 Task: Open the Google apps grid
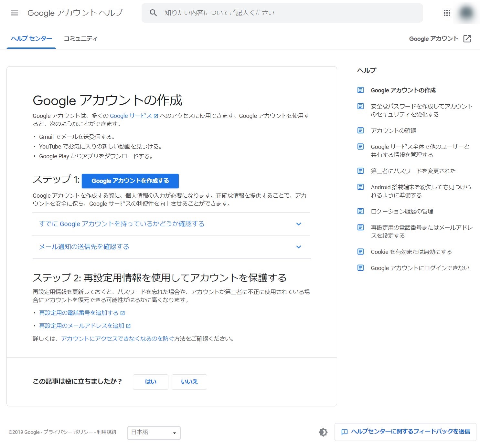(x=447, y=13)
